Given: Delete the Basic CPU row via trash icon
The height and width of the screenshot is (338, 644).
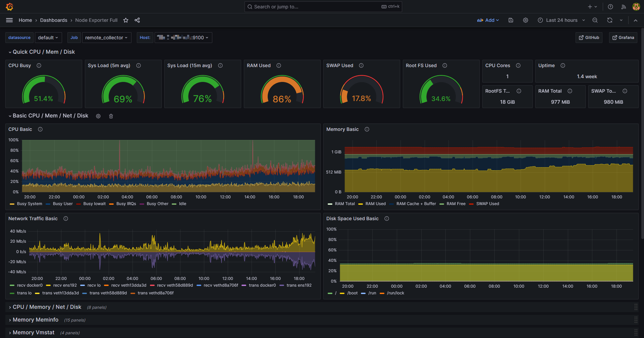Looking at the screenshot, I should [x=111, y=116].
